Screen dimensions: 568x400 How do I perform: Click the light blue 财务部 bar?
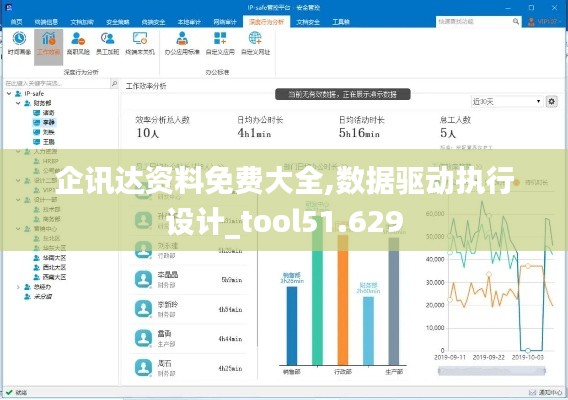pos(368,331)
